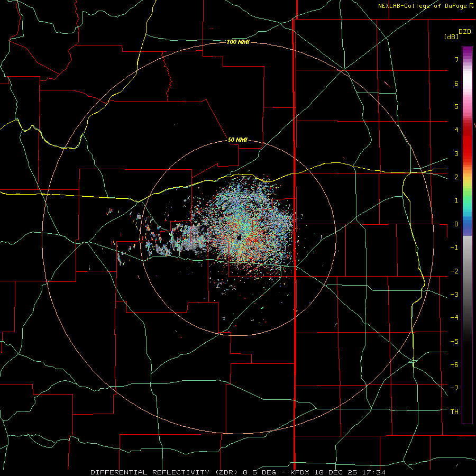The height and width of the screenshot is (476, 476).
Task: Click the "0.5 DEG" elevation angle text
Action: pyautogui.click(x=259, y=472)
